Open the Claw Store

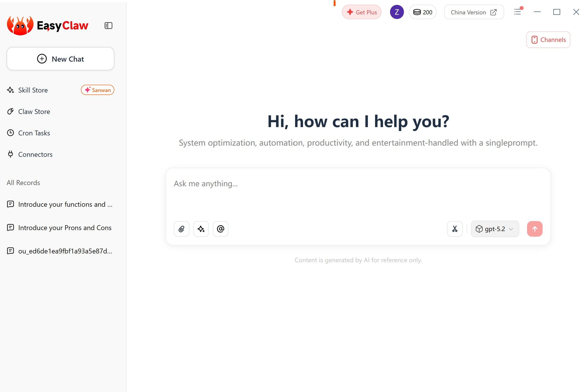(34, 112)
